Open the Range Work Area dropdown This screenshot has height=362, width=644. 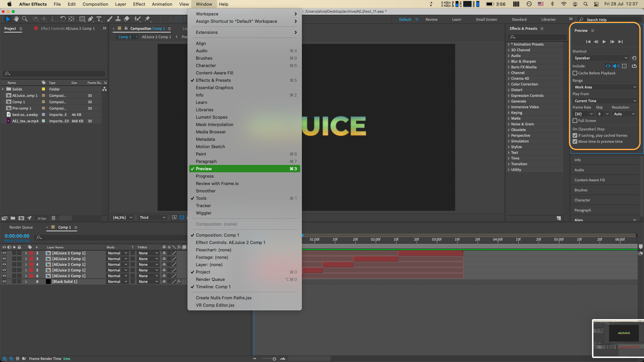(x=605, y=87)
